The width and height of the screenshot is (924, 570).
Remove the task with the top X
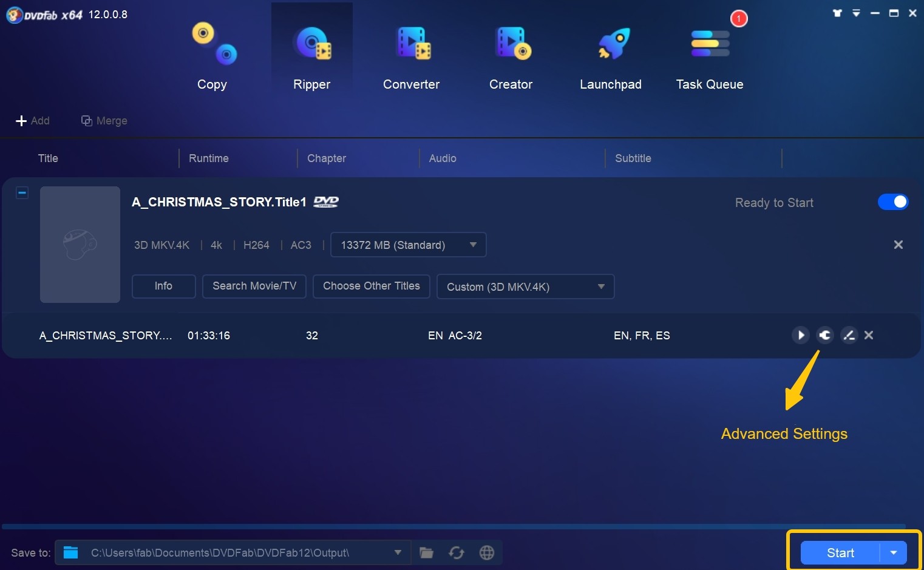[899, 245]
